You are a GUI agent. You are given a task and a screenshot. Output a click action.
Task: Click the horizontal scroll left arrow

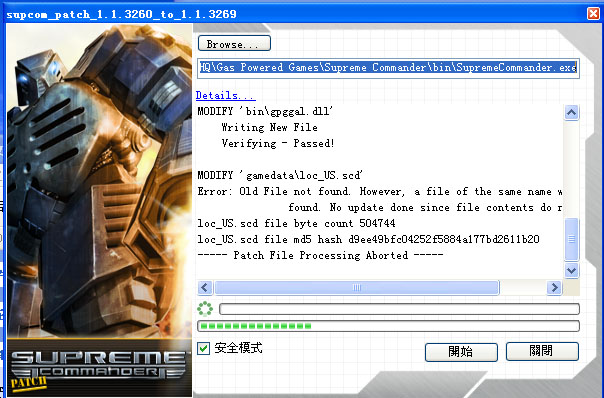(205, 287)
